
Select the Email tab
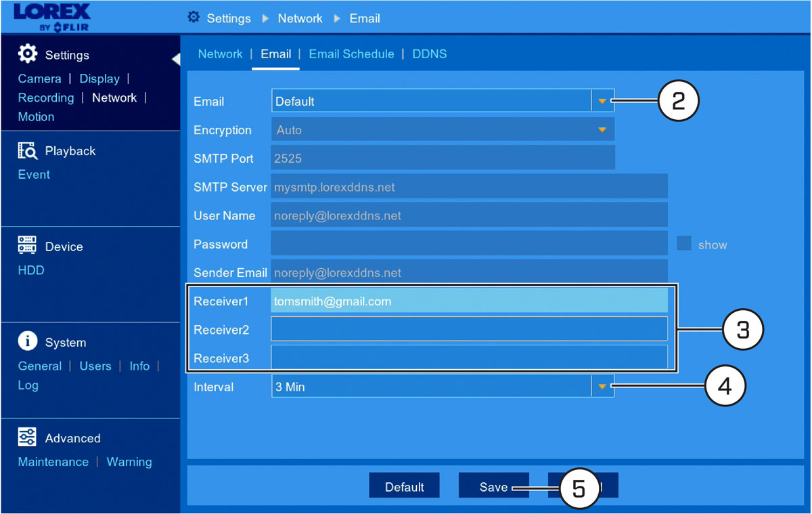coord(275,54)
